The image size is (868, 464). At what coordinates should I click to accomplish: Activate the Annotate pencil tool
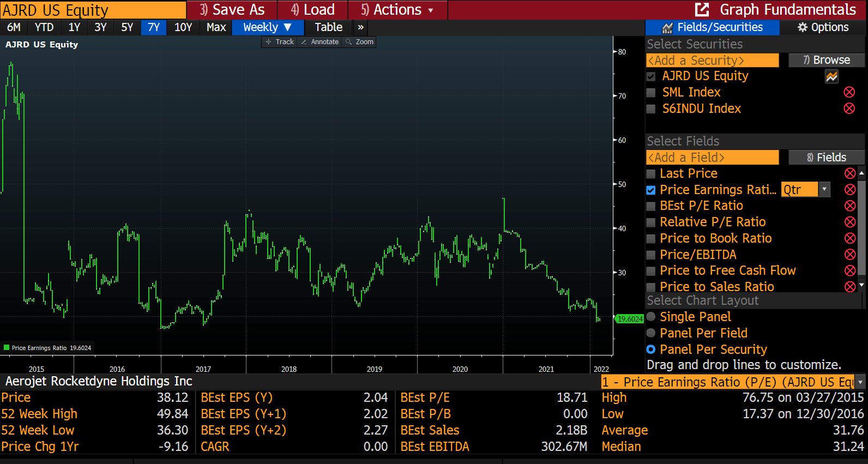tap(320, 42)
